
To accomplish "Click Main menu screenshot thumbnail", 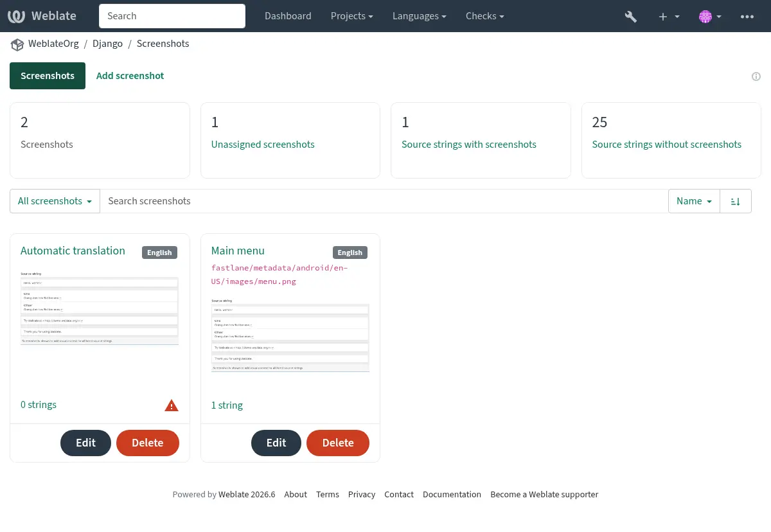I will [x=290, y=335].
